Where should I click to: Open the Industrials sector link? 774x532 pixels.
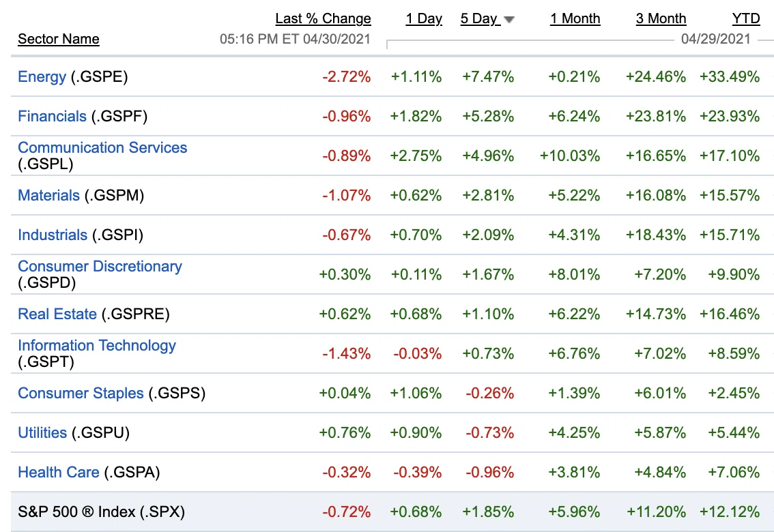pyautogui.click(x=53, y=235)
